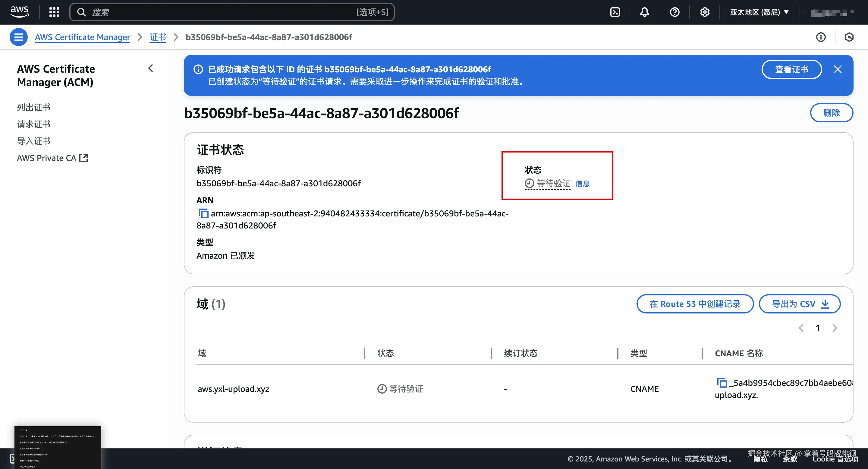Click the CNAME type cell in domain row

coord(644,389)
